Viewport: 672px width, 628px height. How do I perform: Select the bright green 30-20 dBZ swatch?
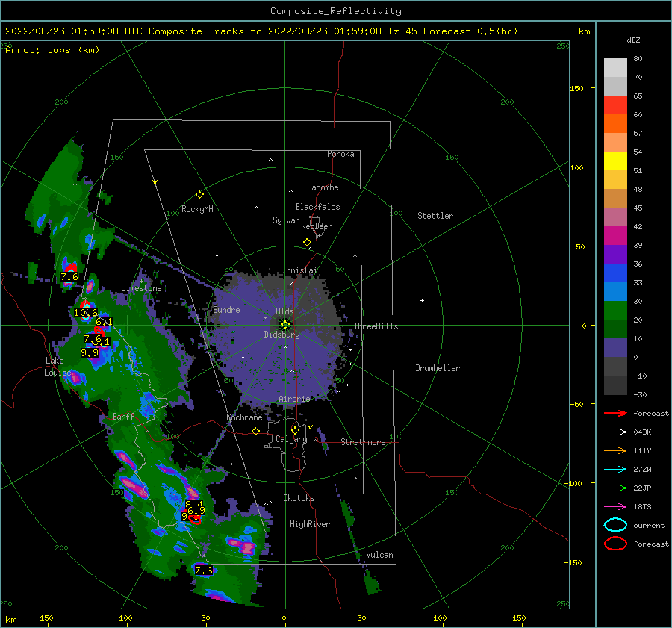(x=615, y=311)
